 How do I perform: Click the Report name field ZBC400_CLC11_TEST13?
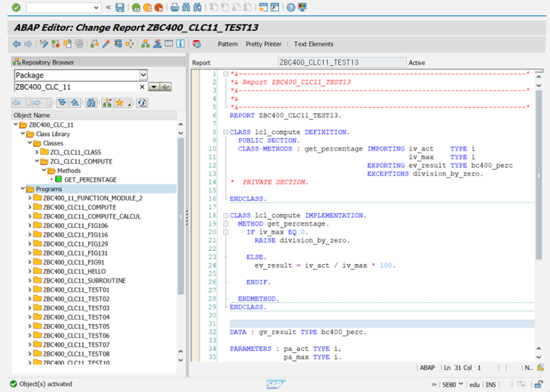coord(342,63)
